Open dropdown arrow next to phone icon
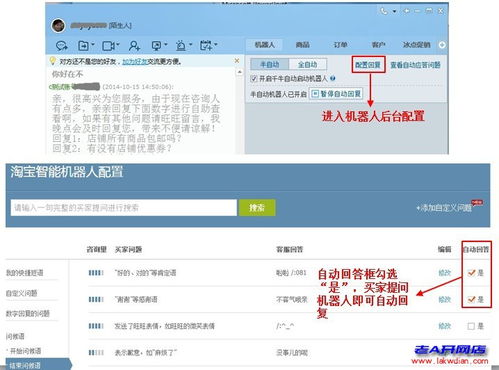499x370 pixels. coord(394,11)
